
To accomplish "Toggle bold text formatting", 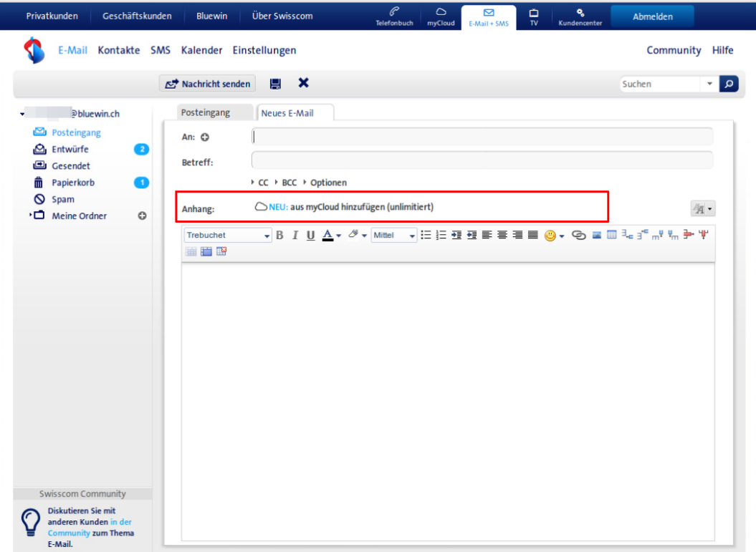I will click(x=280, y=236).
